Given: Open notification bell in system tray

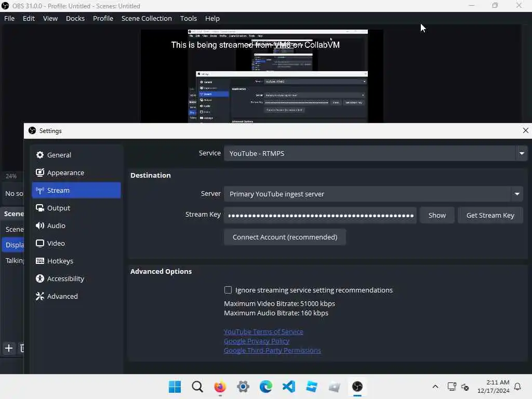Looking at the screenshot, I should [x=517, y=387].
